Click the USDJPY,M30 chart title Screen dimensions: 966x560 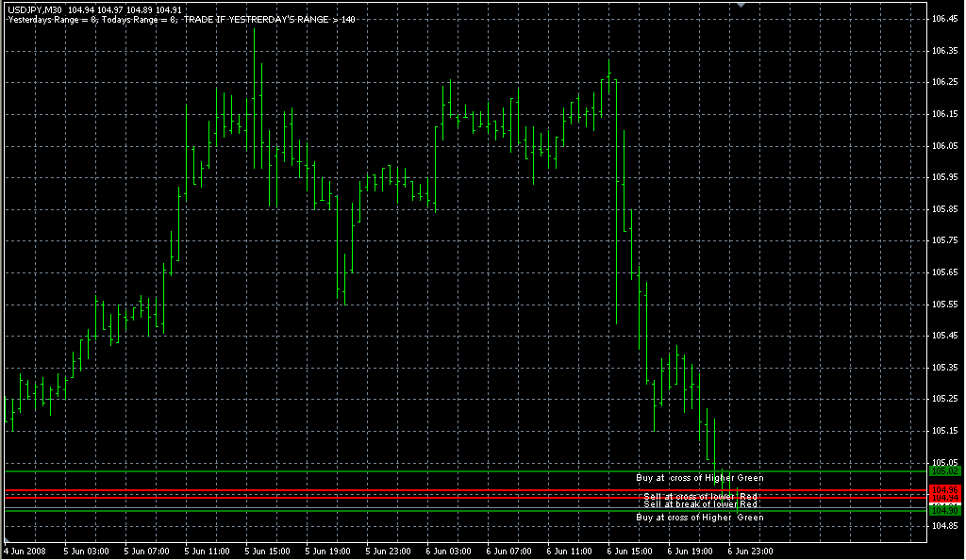[x=35, y=9]
